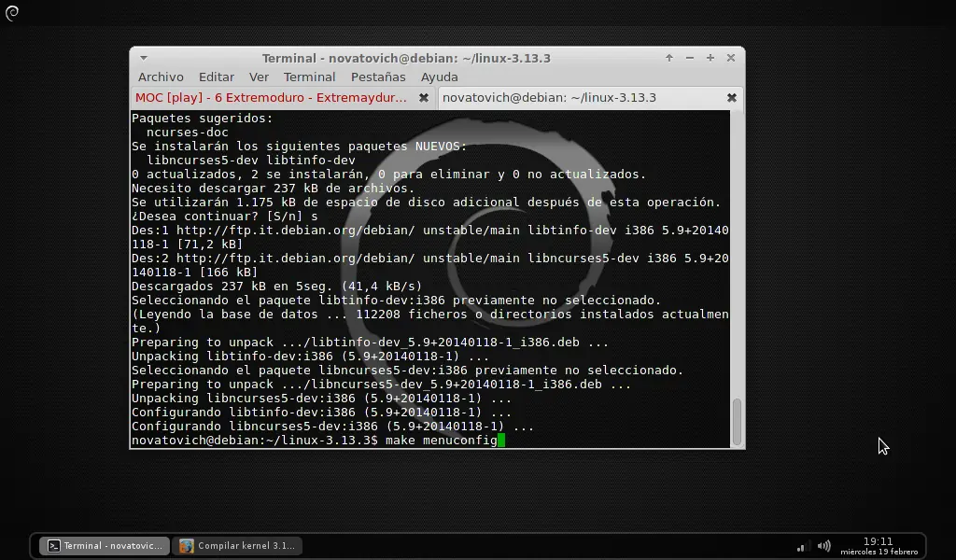Maximize the Terminal window
Viewport: 956px width, 560px height.
710,58
